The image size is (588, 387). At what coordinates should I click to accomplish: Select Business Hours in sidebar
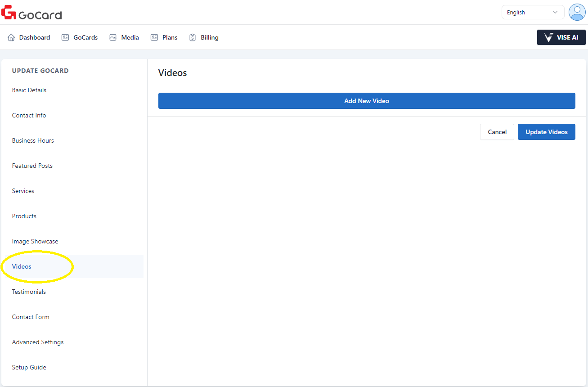pyautogui.click(x=33, y=140)
